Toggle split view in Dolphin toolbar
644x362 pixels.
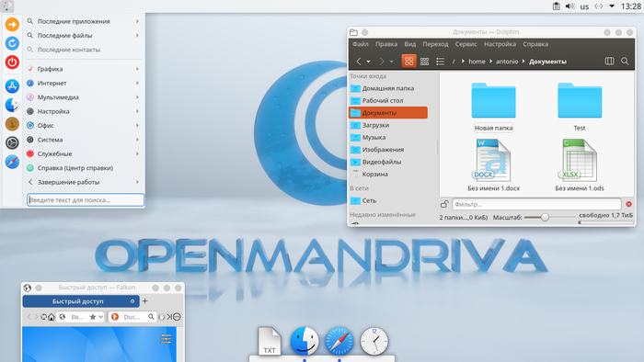pos(609,61)
